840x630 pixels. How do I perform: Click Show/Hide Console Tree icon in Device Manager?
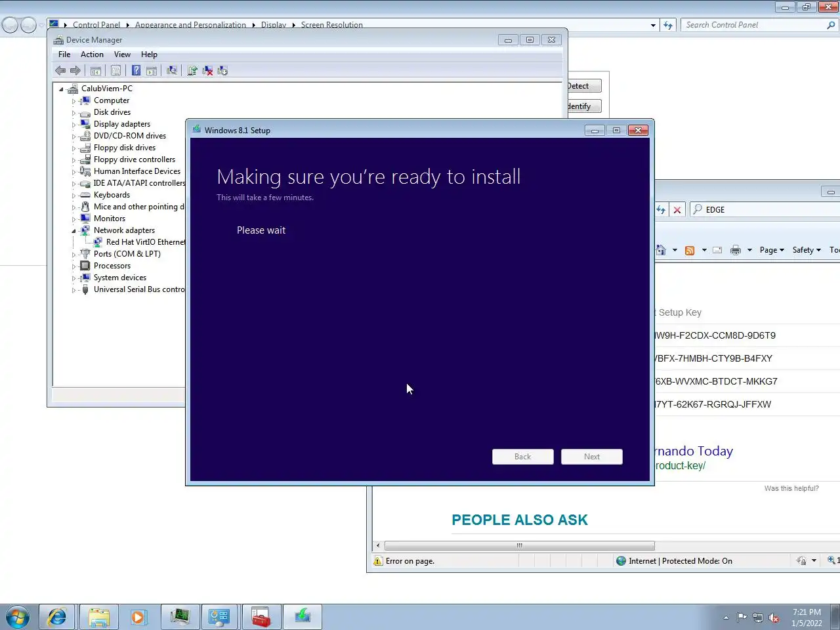96,71
